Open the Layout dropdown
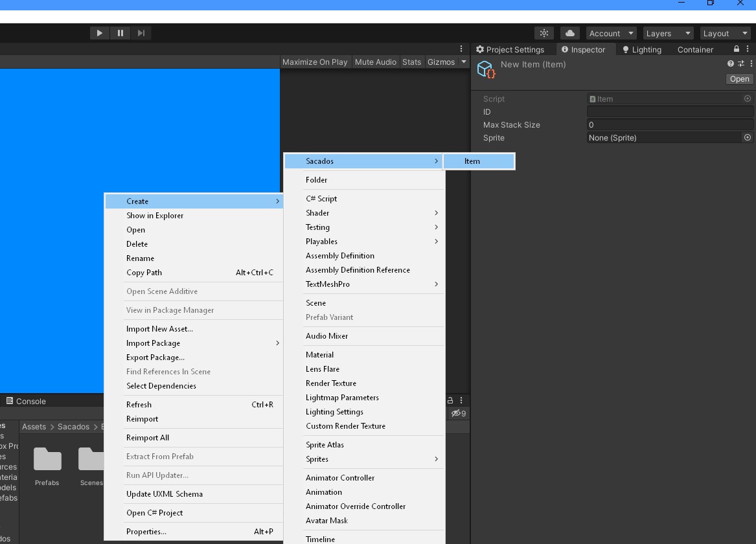 tap(725, 33)
